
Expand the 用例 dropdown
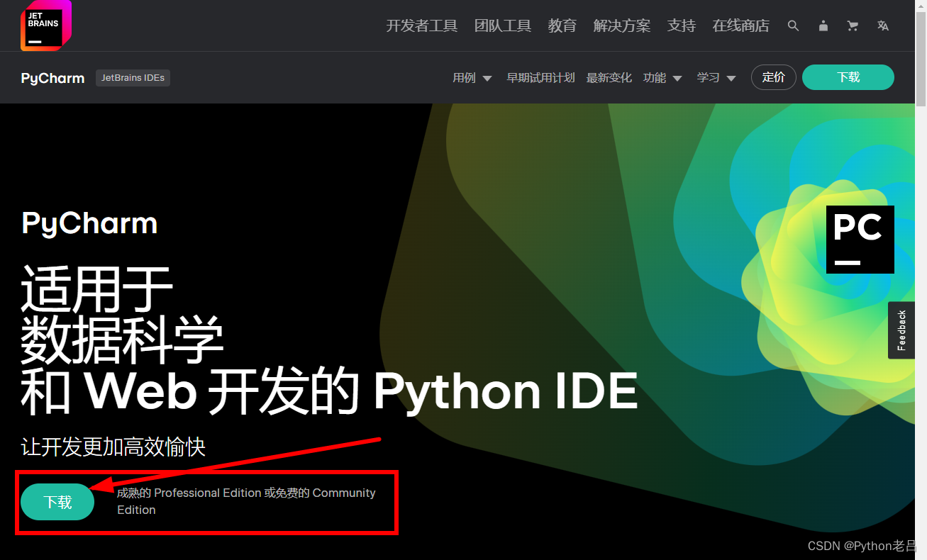pos(472,78)
